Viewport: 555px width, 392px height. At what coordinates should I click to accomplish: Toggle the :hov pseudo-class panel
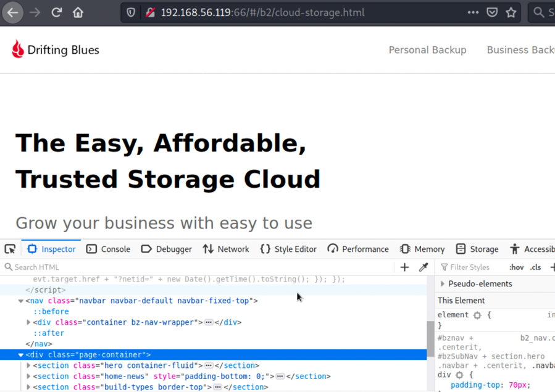(517, 267)
